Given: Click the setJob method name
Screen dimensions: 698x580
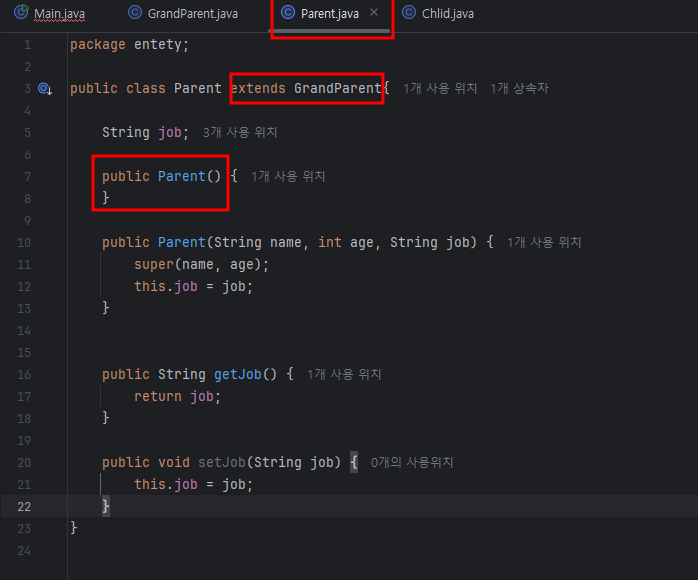Looking at the screenshot, I should [222, 462].
